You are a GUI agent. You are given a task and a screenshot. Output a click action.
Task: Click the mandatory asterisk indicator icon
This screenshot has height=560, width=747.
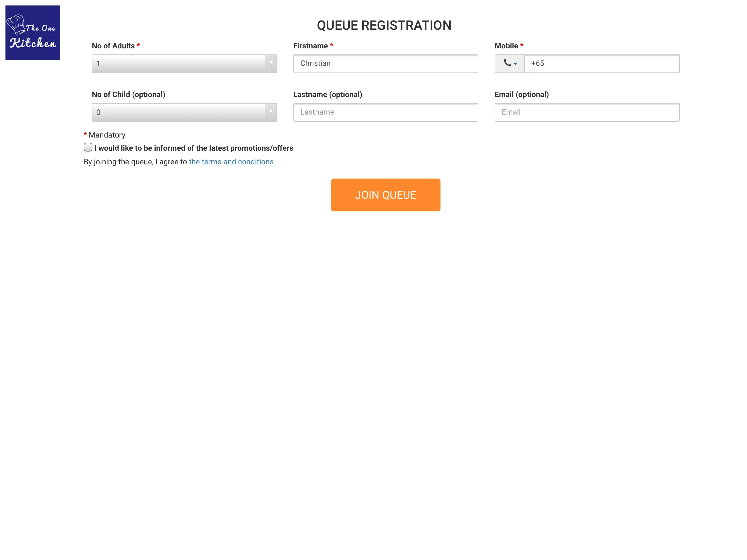pos(85,135)
